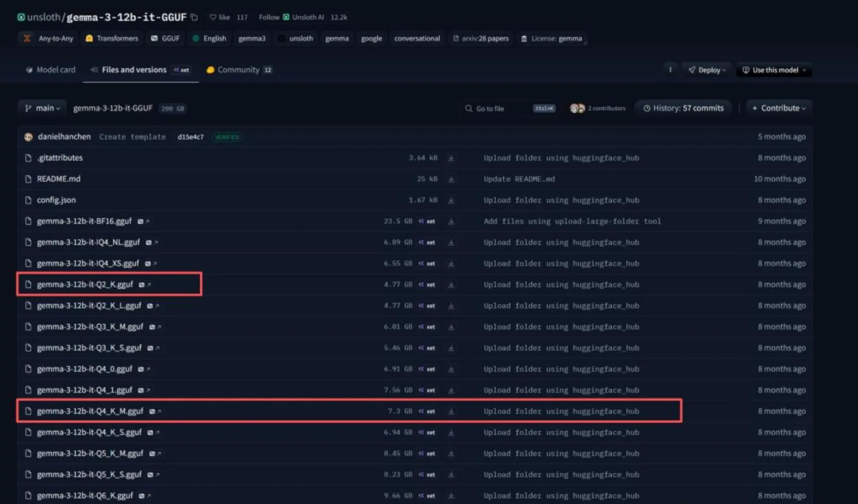This screenshot has width=858, height=504.
Task: Click the gemma-3-12b-it-GGUF repo breadcrumb
Action: coord(113,108)
